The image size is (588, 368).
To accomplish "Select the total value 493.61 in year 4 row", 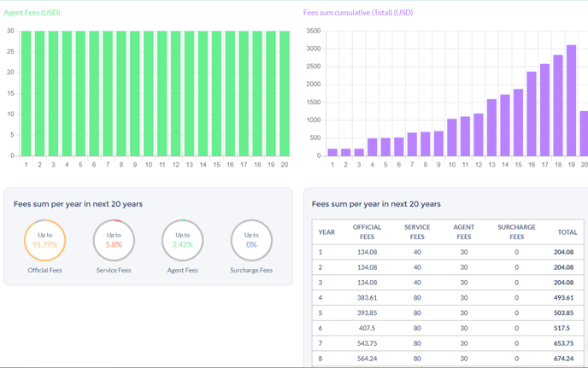I will point(563,298).
